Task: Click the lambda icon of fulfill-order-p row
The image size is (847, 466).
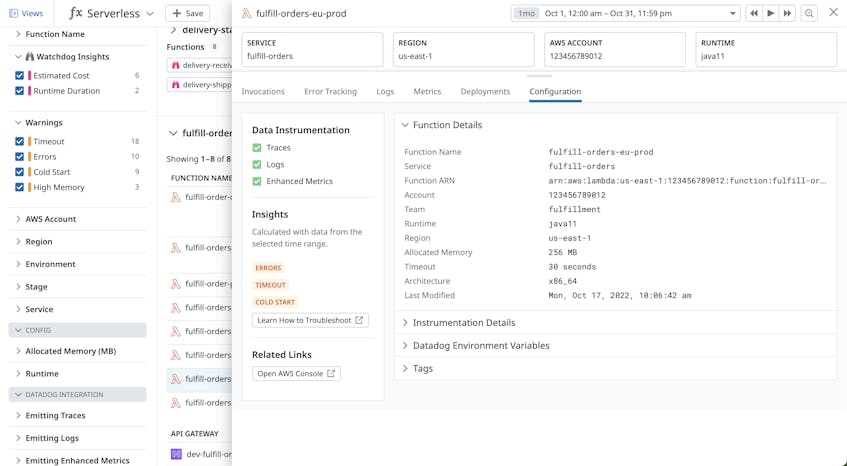Action: [176, 284]
